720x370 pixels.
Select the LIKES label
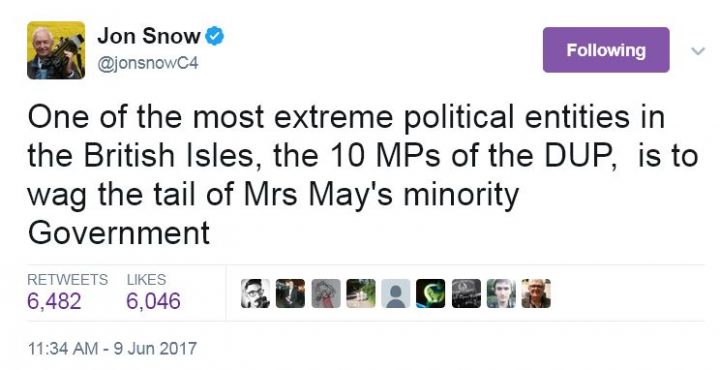146,279
